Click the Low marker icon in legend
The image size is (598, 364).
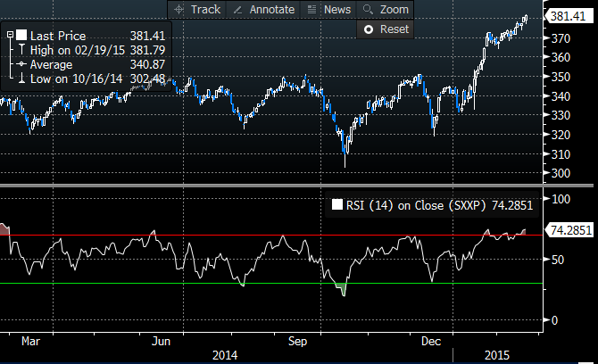(21, 79)
